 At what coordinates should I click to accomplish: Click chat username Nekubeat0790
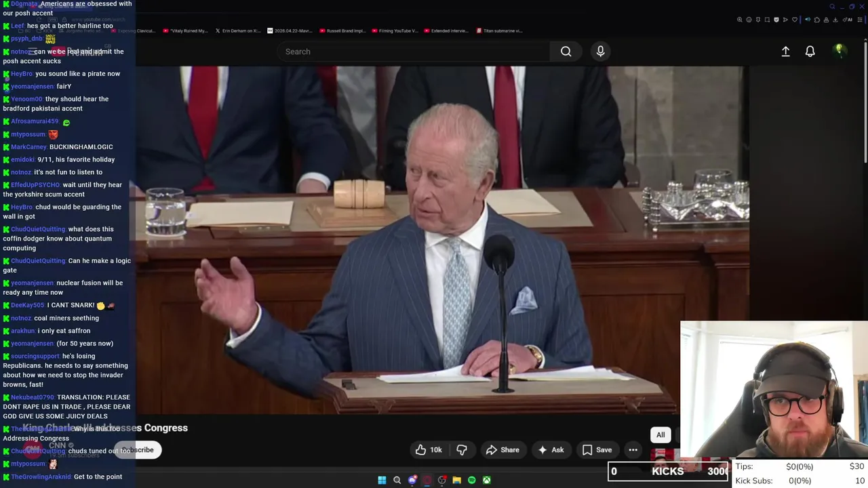coord(33,397)
